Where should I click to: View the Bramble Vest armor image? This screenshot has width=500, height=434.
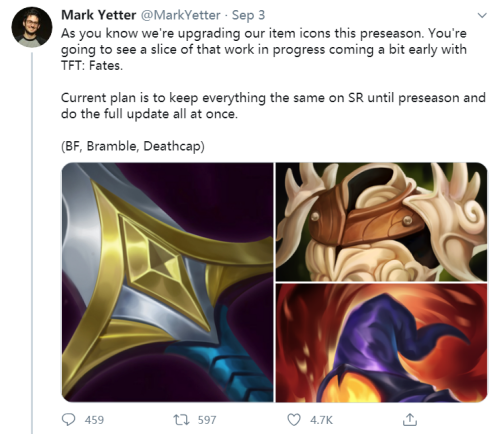(381, 222)
